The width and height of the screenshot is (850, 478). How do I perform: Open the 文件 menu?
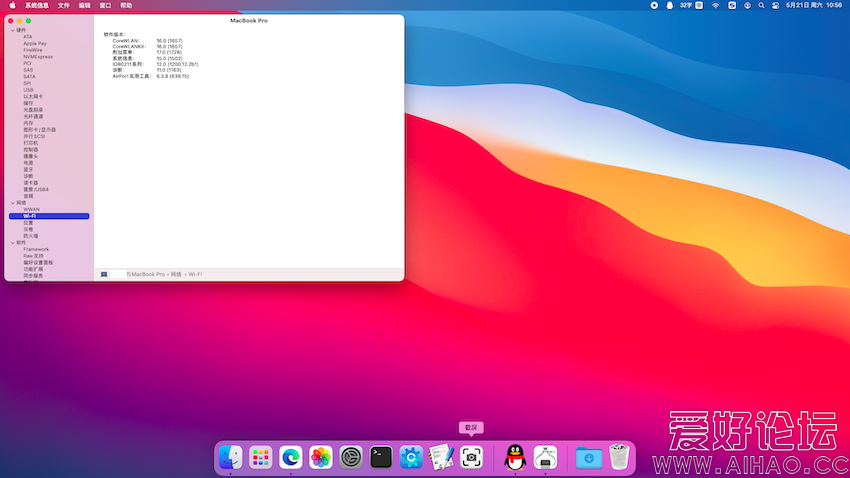[x=64, y=5]
